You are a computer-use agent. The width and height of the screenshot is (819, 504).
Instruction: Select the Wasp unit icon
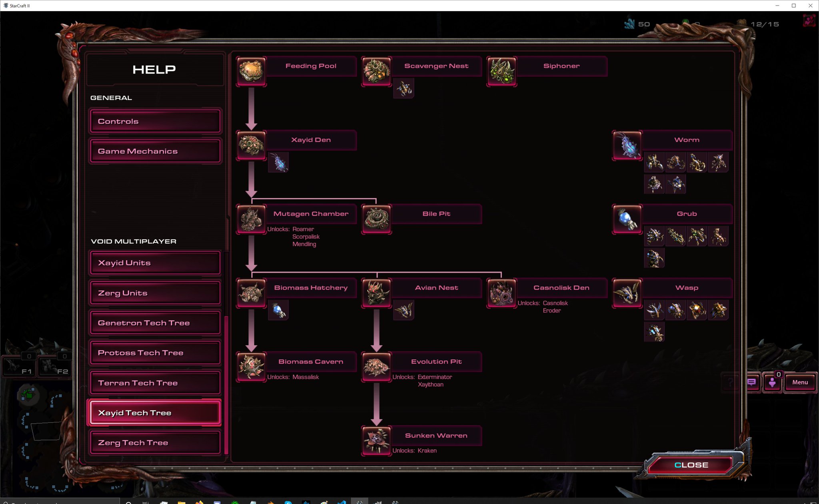(627, 293)
